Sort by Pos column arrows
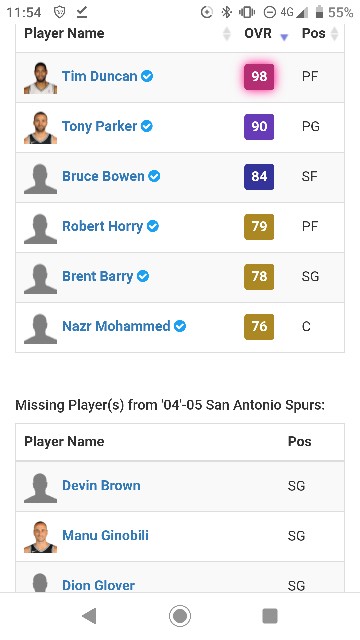 click(334, 34)
